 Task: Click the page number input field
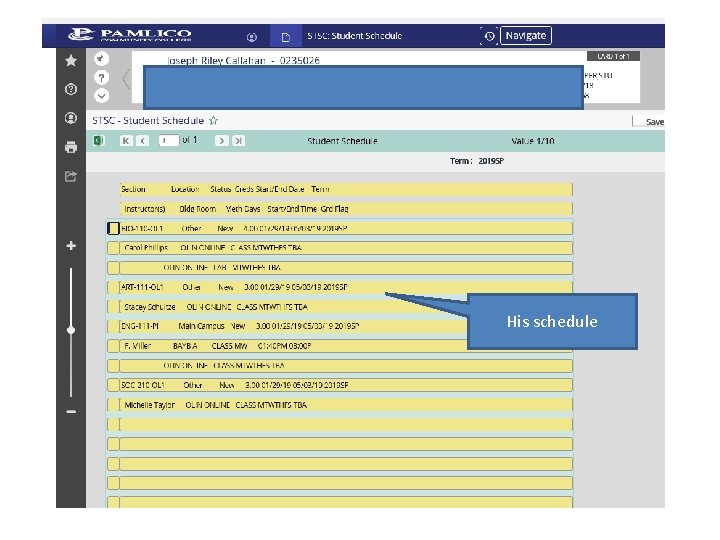click(x=169, y=141)
